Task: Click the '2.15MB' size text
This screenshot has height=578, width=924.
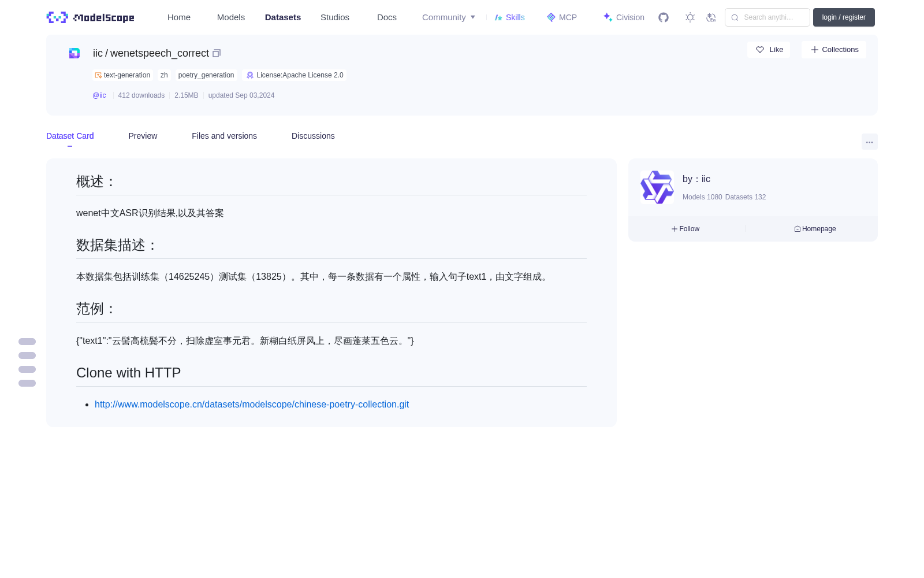Action: click(x=187, y=95)
